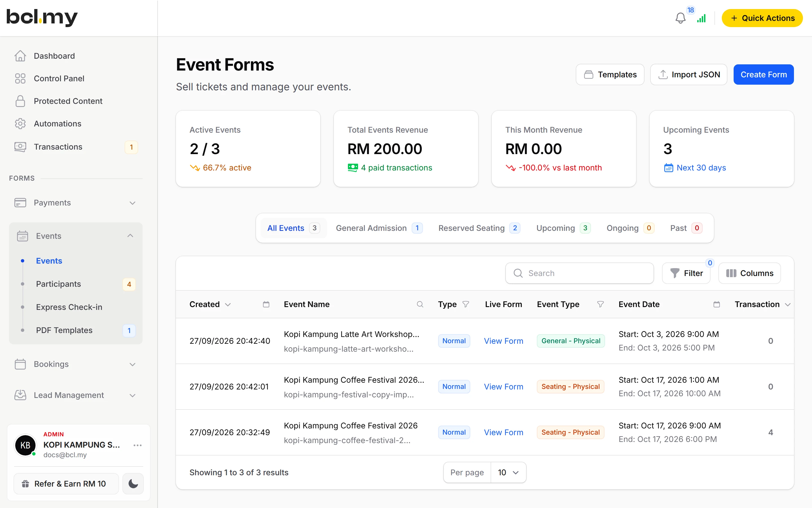812x508 pixels.
Task: Click the Automations gear icon
Action: 20,124
